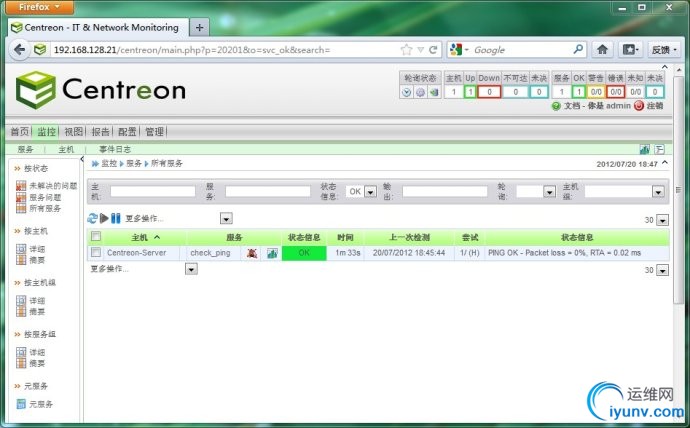Click the red Down hosts counter box
This screenshot has height=428, width=690.
click(x=489, y=92)
